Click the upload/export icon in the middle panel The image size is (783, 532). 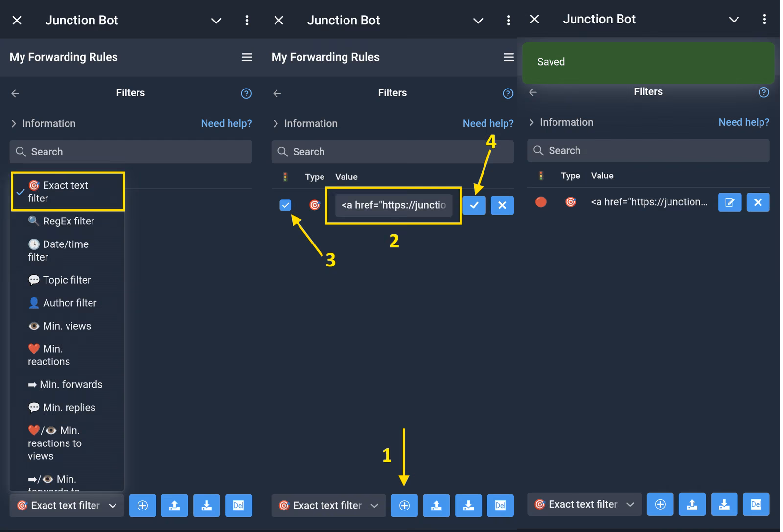[437, 505]
